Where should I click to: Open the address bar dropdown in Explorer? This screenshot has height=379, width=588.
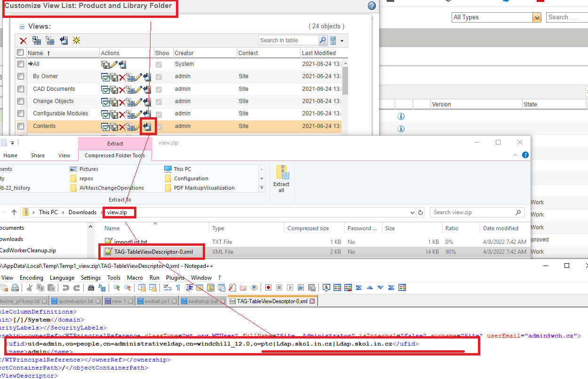[x=413, y=212]
